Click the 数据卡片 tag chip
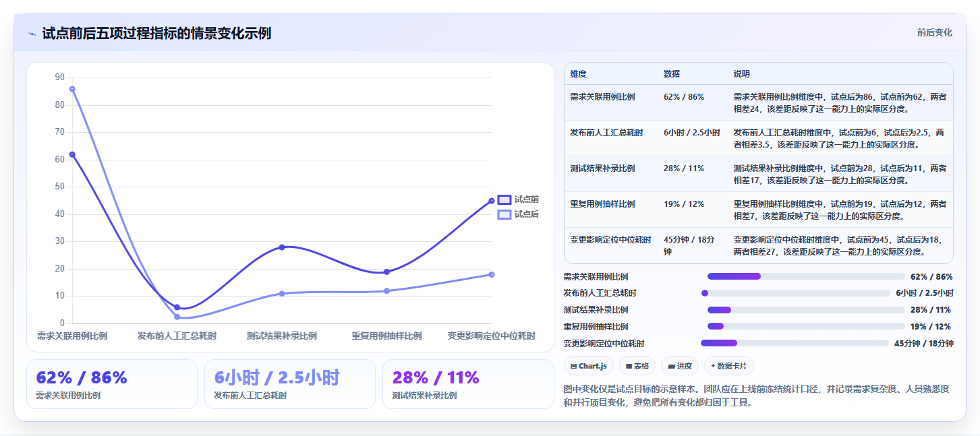 (x=728, y=366)
